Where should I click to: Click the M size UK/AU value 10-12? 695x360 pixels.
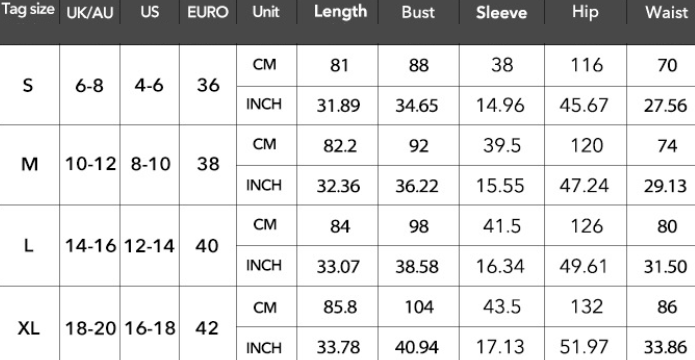coord(90,164)
